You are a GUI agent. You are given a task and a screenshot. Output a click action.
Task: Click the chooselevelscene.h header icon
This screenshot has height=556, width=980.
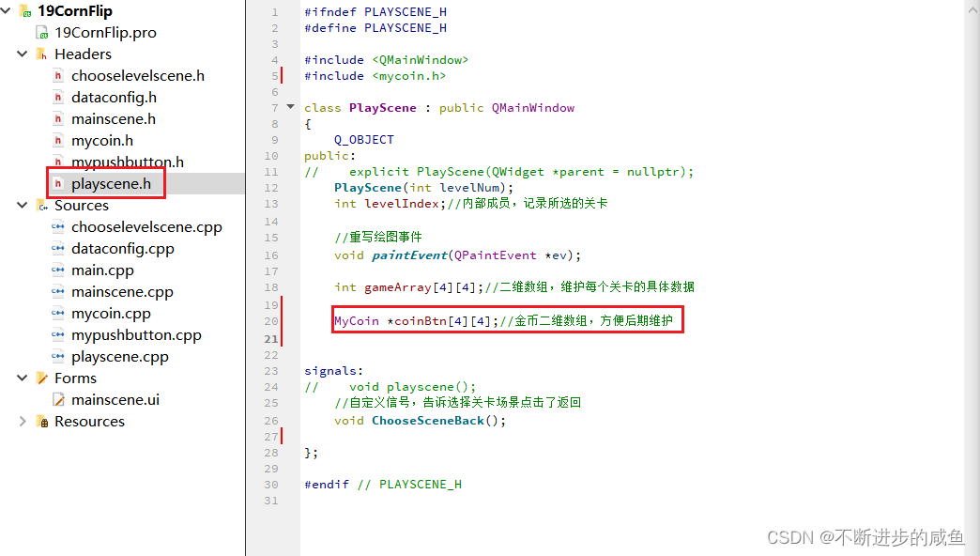[x=58, y=76]
